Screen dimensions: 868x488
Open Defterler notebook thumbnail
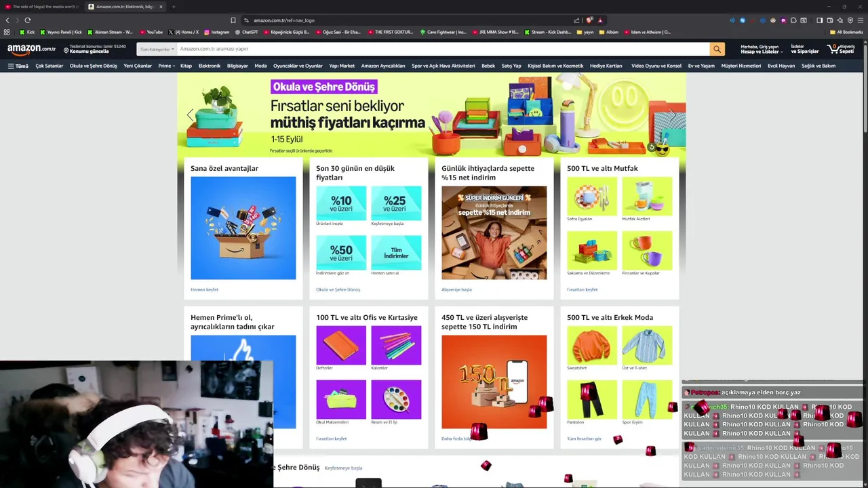[341, 345]
